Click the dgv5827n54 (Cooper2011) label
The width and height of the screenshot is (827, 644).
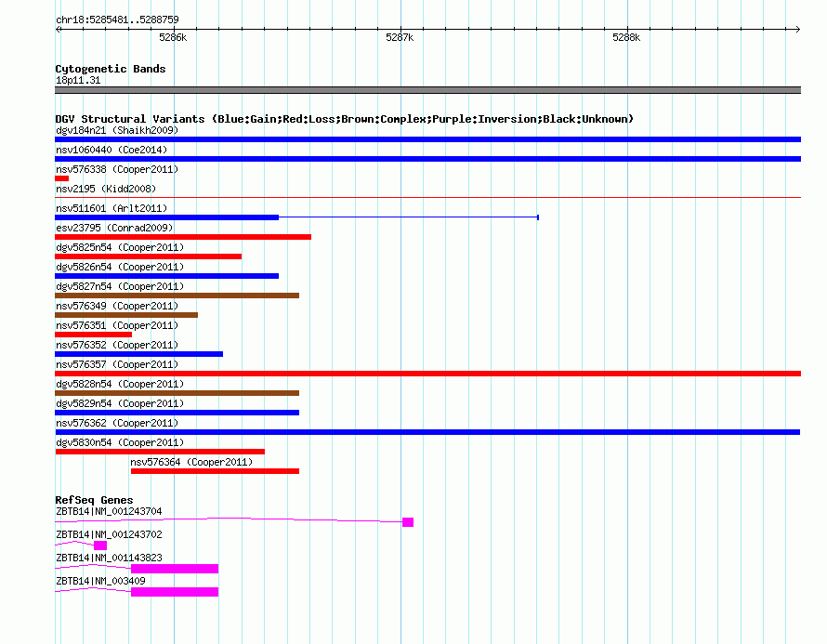(120, 286)
